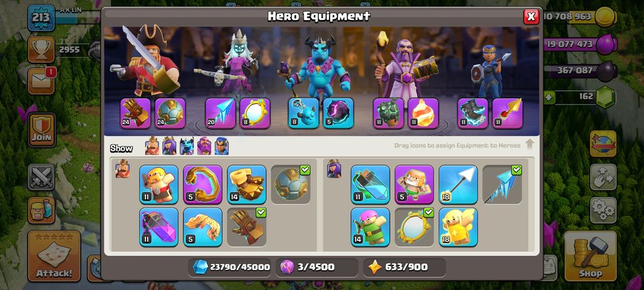The width and height of the screenshot is (644, 290).
Task: Select the Barbarian Puppet equipment
Action: 158,184
